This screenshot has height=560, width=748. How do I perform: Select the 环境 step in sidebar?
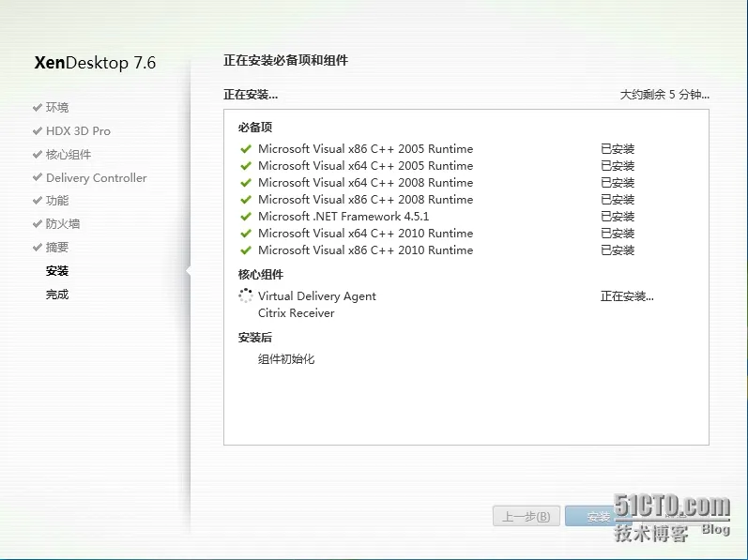click(57, 107)
